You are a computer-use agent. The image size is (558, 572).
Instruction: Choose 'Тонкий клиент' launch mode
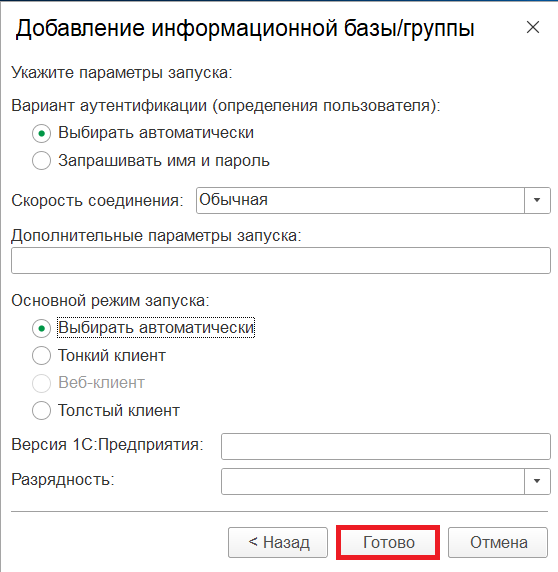[41, 356]
